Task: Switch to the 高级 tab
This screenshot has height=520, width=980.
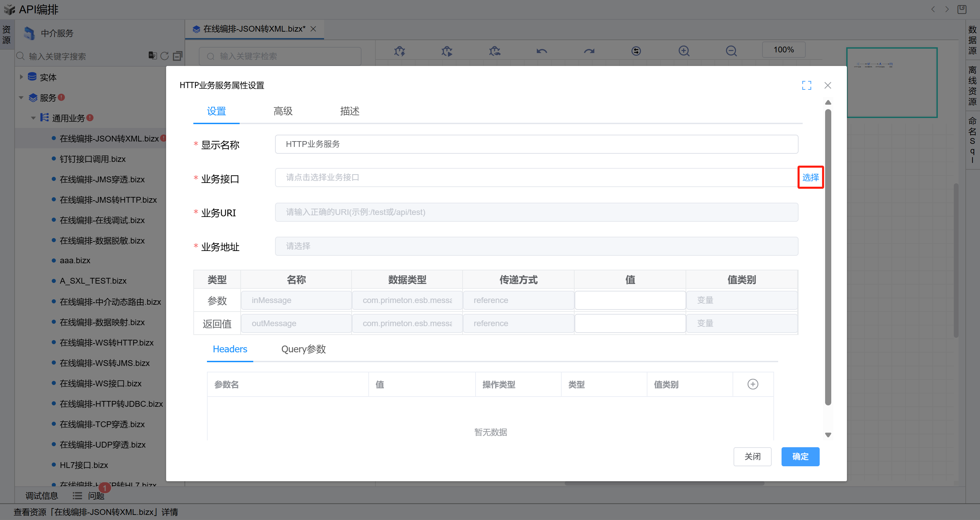Action: coord(283,111)
